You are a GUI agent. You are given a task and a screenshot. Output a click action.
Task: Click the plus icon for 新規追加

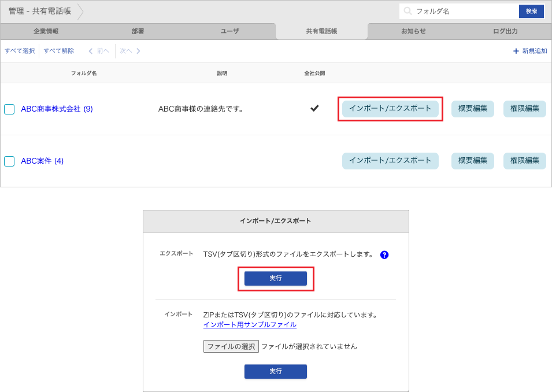[x=516, y=51]
